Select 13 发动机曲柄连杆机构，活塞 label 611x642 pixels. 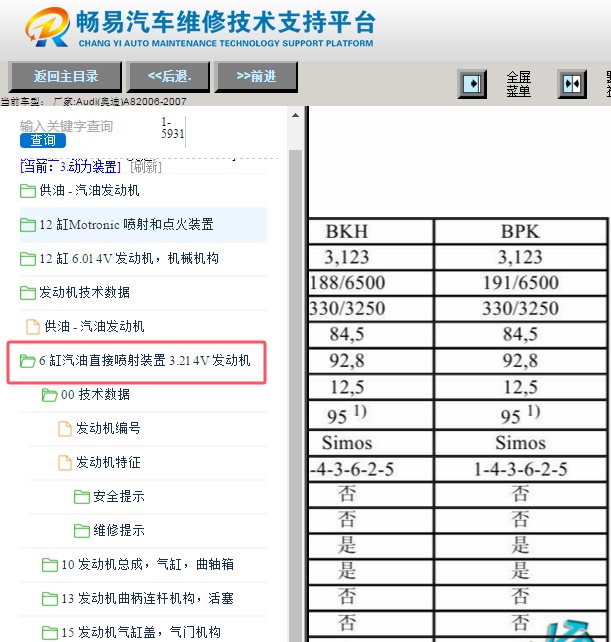(147, 598)
